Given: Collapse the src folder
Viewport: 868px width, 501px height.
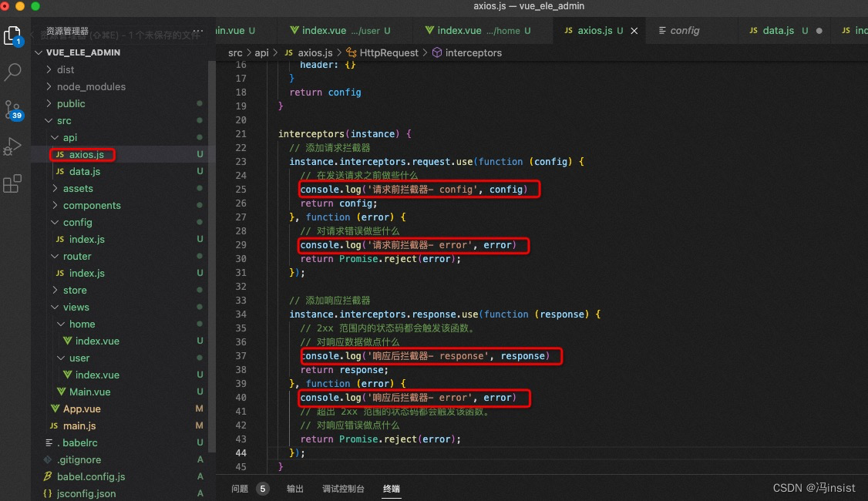Looking at the screenshot, I should pos(64,120).
